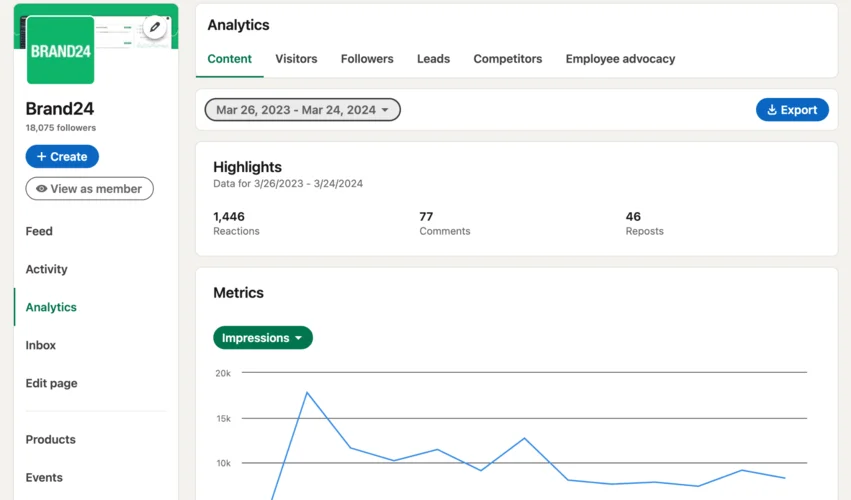Select the Leads tab
This screenshot has width=851, height=500.
coord(433,59)
